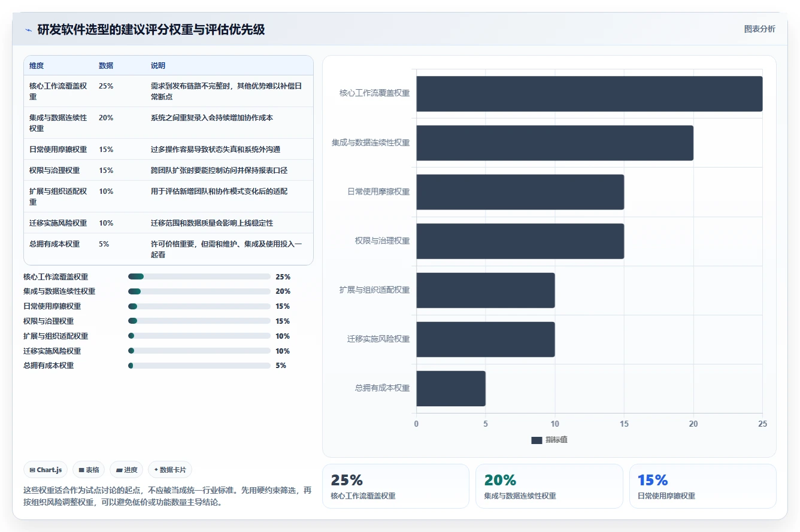Click the 扩展与组织适配权重 bar in the chart
This screenshot has width=800, height=532.
[486, 290]
